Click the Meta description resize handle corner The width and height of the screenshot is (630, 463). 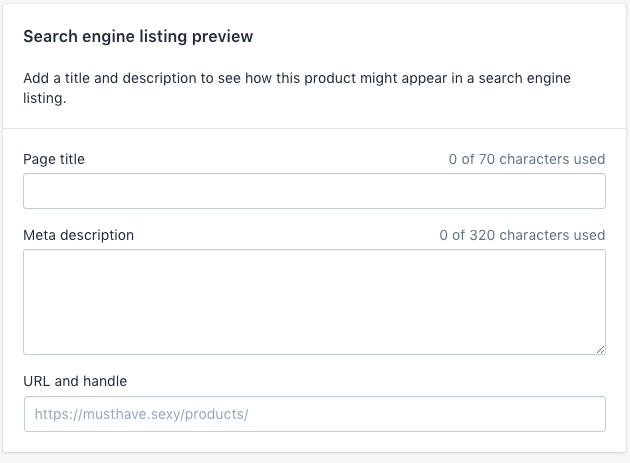600,349
